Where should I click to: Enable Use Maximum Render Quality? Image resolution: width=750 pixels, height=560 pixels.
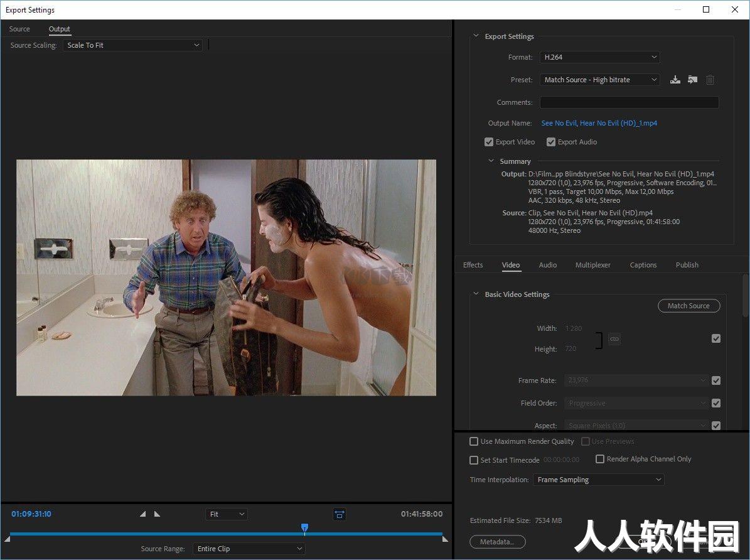click(473, 441)
